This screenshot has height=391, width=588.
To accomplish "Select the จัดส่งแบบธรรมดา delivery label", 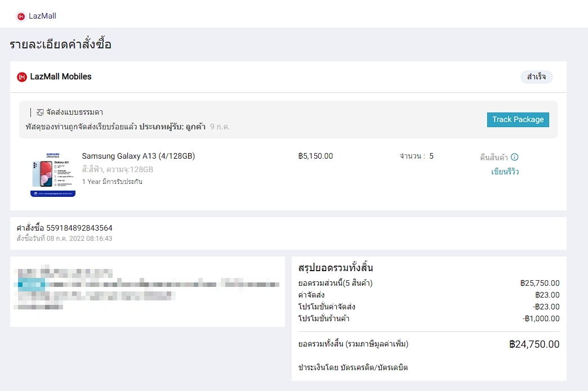I will (74, 112).
